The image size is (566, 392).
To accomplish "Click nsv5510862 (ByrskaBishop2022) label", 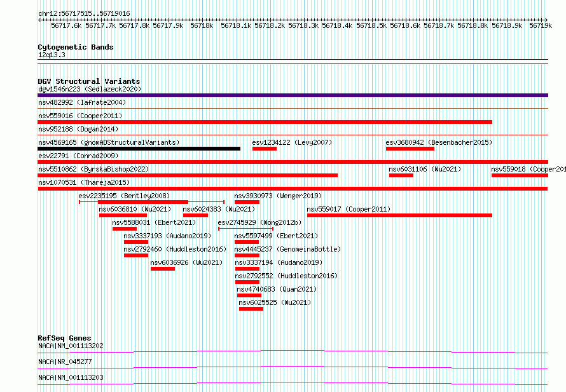I will (x=93, y=169).
